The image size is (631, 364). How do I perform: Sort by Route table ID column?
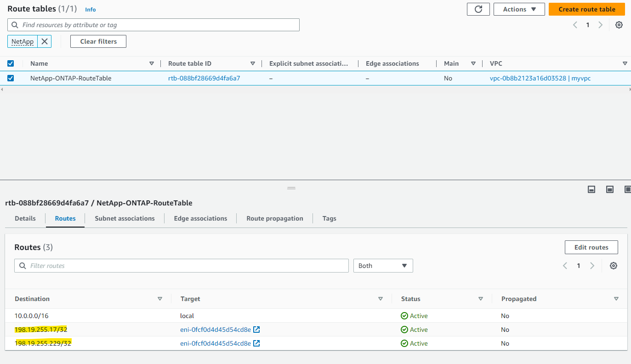253,63
